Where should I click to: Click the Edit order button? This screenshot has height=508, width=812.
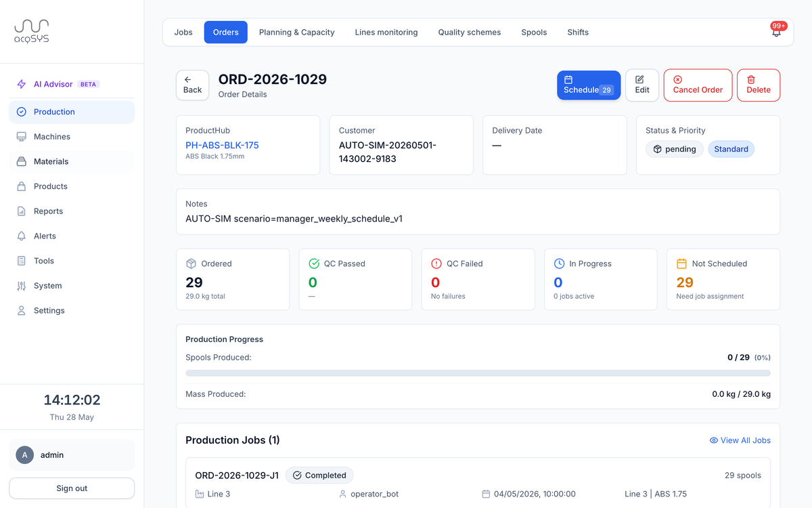[642, 85]
